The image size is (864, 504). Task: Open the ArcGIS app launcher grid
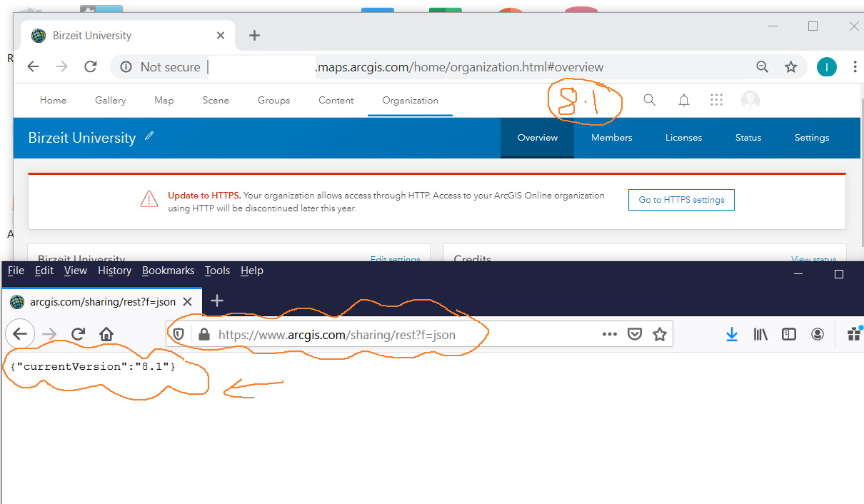[x=717, y=100]
